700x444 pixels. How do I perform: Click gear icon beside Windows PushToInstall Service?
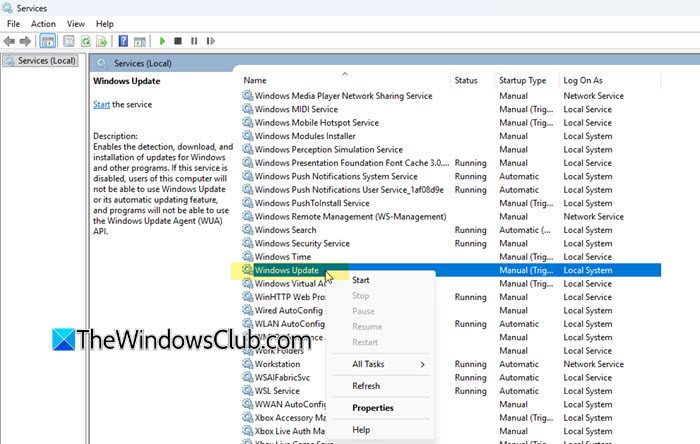point(247,203)
